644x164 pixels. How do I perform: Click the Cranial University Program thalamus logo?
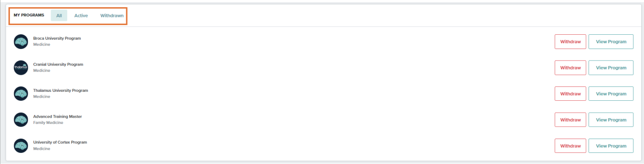click(x=21, y=67)
